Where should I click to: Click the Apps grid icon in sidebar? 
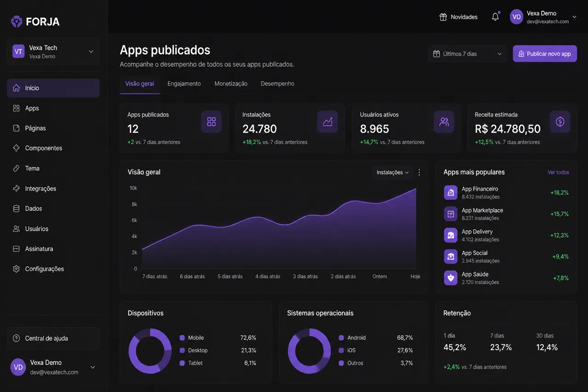[17, 108]
